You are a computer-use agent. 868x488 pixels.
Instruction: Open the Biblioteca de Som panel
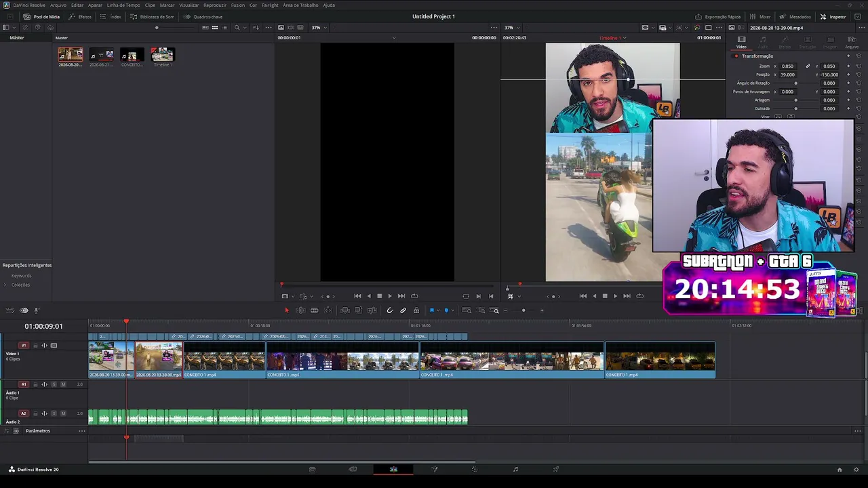tap(153, 16)
